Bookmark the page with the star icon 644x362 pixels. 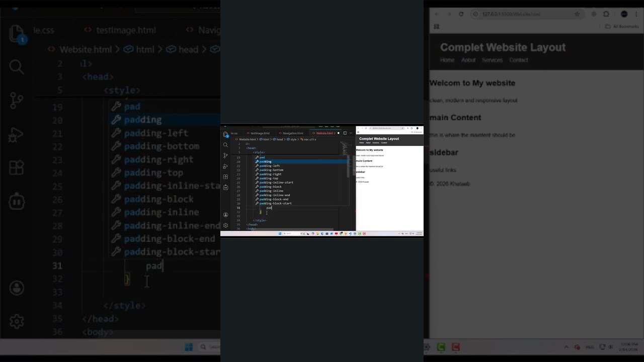[x=403, y=128]
